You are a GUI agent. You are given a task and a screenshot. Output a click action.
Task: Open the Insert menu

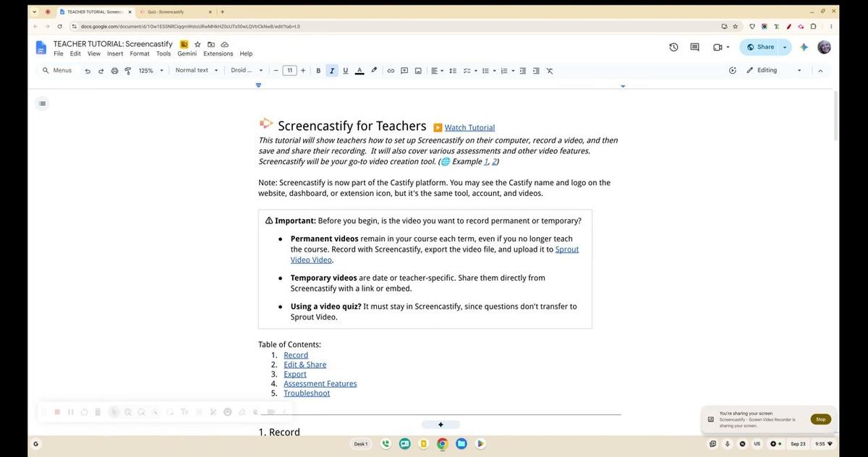115,54
